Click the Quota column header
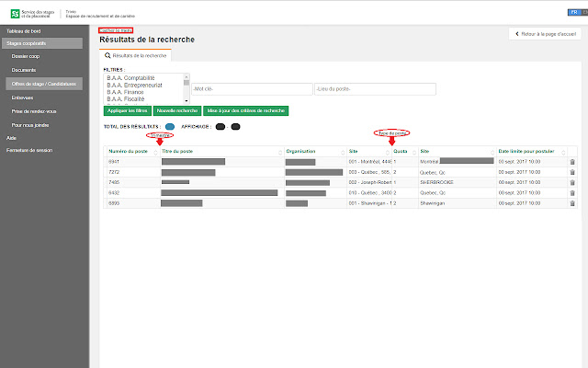 [401, 151]
